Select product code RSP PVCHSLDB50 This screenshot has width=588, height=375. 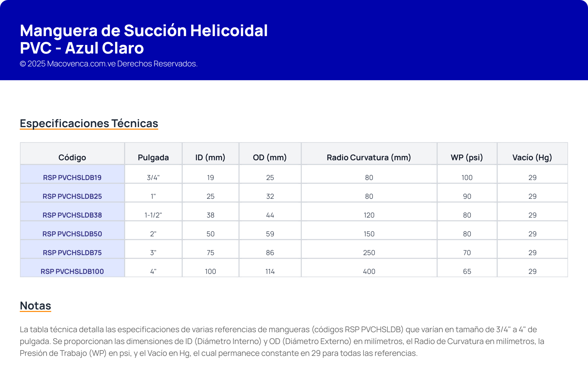click(x=72, y=234)
